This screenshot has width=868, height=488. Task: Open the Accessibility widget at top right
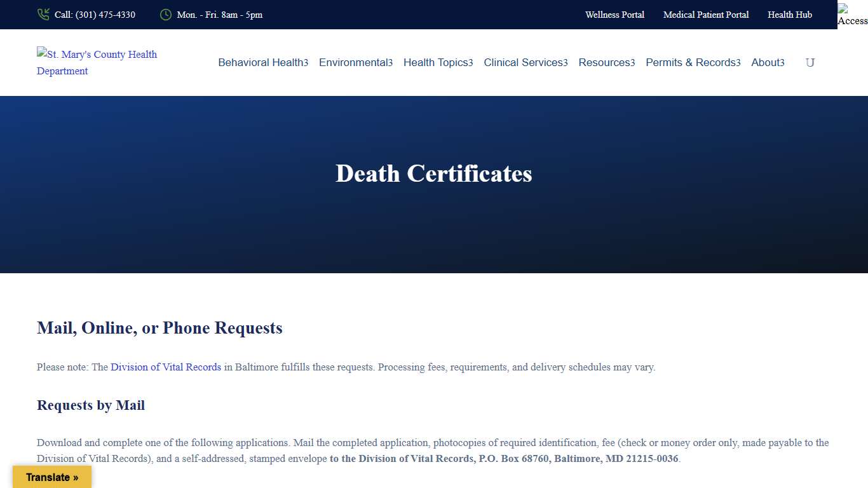pyautogui.click(x=851, y=15)
